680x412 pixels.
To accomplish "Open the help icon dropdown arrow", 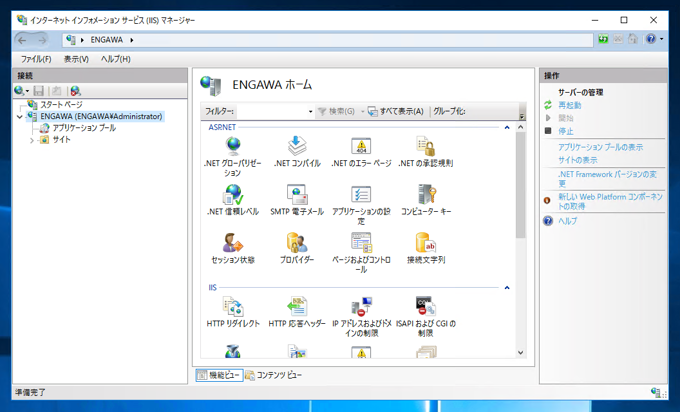I will click(662, 39).
